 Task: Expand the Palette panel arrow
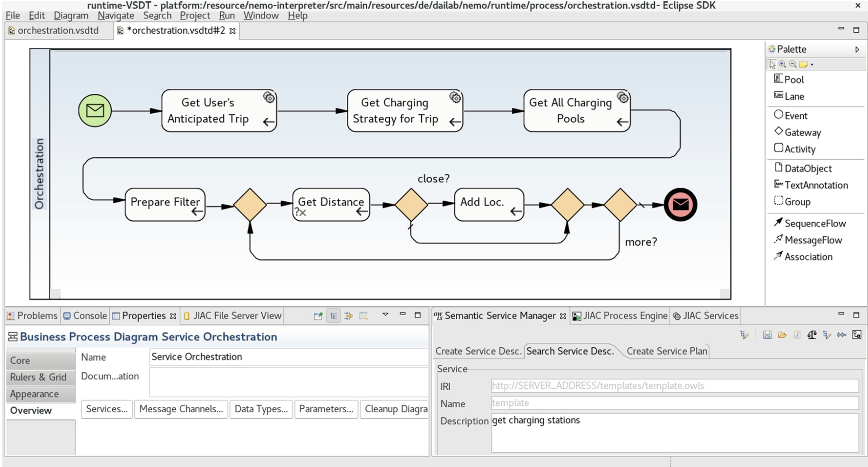pyautogui.click(x=857, y=49)
